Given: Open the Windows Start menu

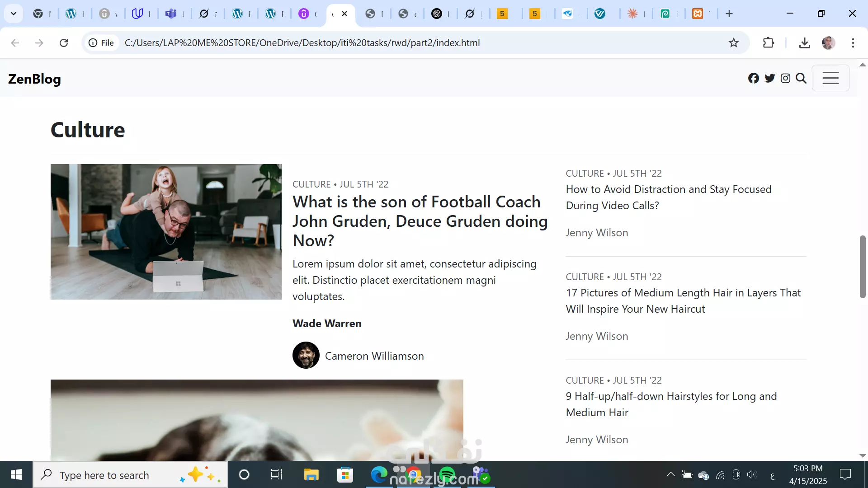Looking at the screenshot, I should click(x=16, y=475).
